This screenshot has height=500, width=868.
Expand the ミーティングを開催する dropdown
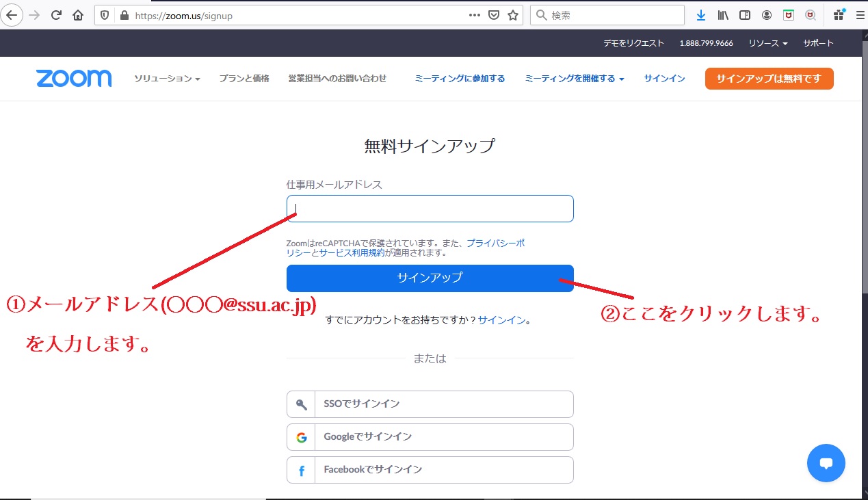(x=575, y=79)
